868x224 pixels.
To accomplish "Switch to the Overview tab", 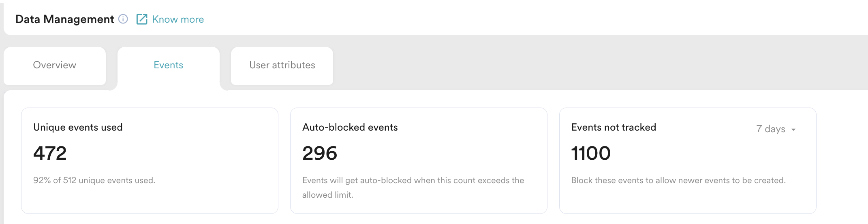I will pos(55,65).
